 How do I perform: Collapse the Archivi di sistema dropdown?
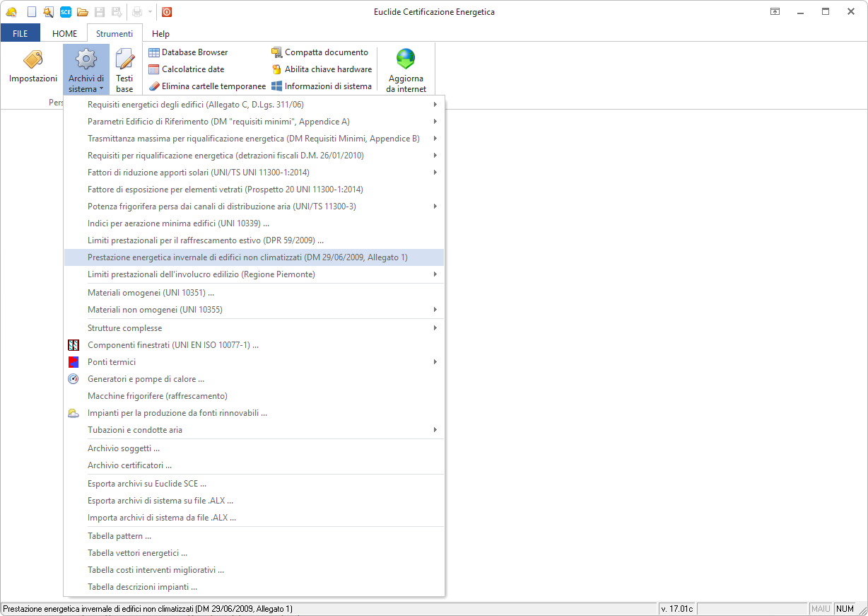(x=86, y=69)
